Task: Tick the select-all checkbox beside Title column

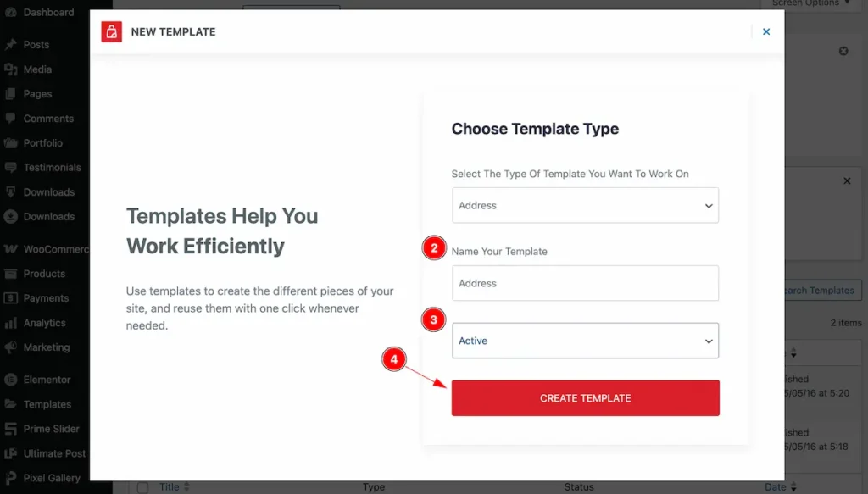Action: click(142, 487)
